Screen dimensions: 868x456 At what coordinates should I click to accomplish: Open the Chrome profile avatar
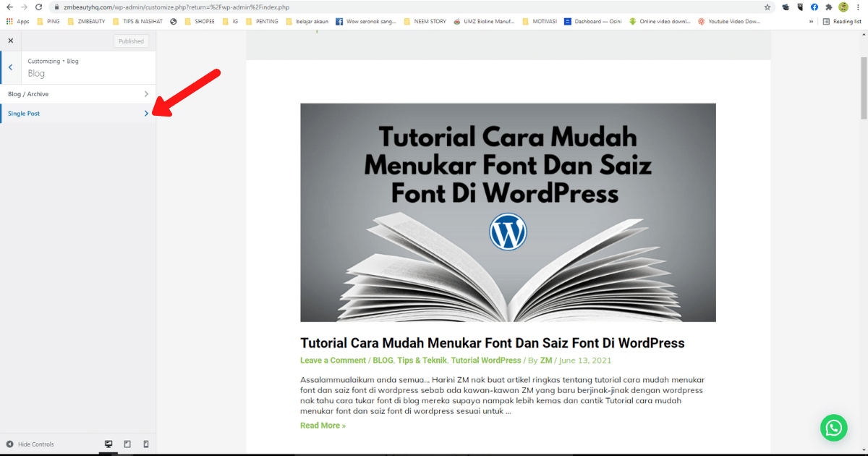[x=843, y=7]
